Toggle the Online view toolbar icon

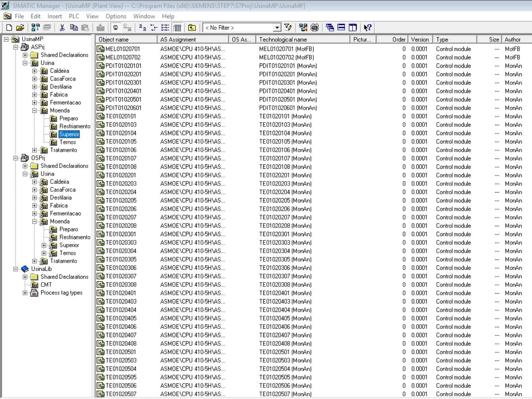[116, 28]
